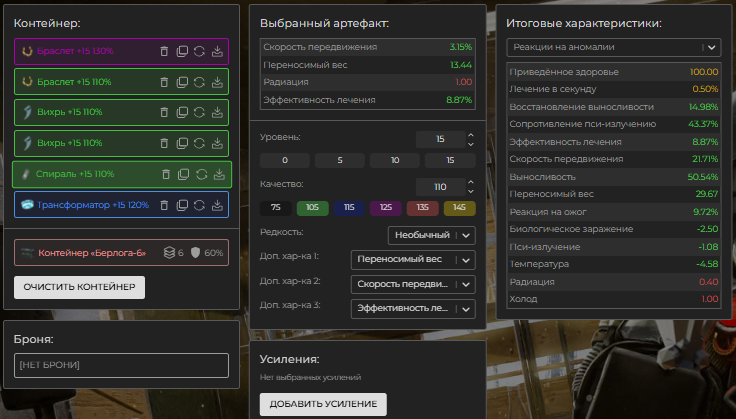Viewport: 736px width, 419px height.
Task: Click the Температура stat row
Action: [613, 264]
